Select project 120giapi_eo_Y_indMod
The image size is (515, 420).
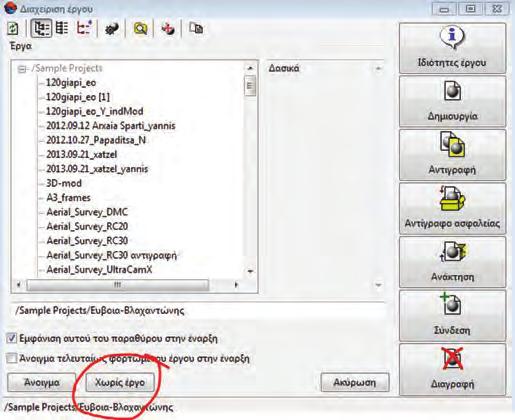pos(95,111)
